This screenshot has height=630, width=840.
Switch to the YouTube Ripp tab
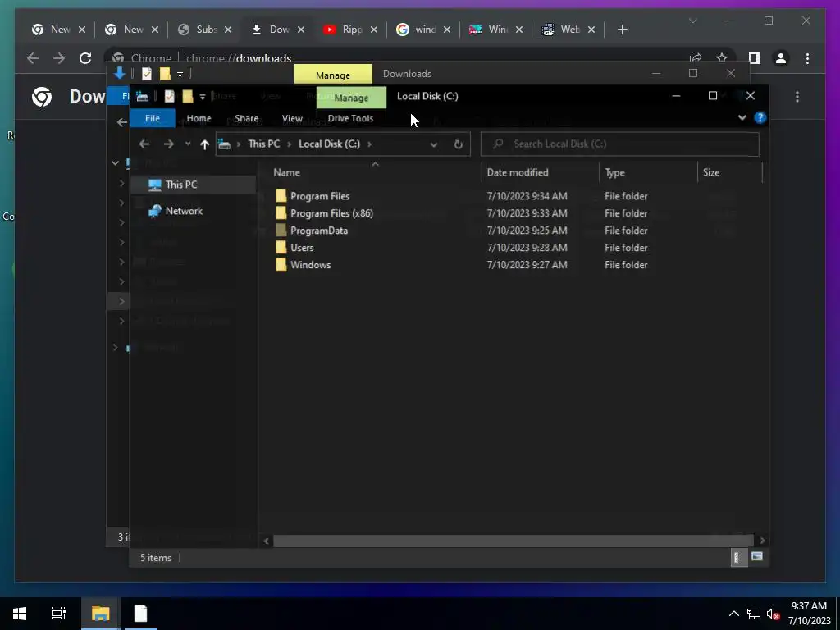tap(350, 30)
